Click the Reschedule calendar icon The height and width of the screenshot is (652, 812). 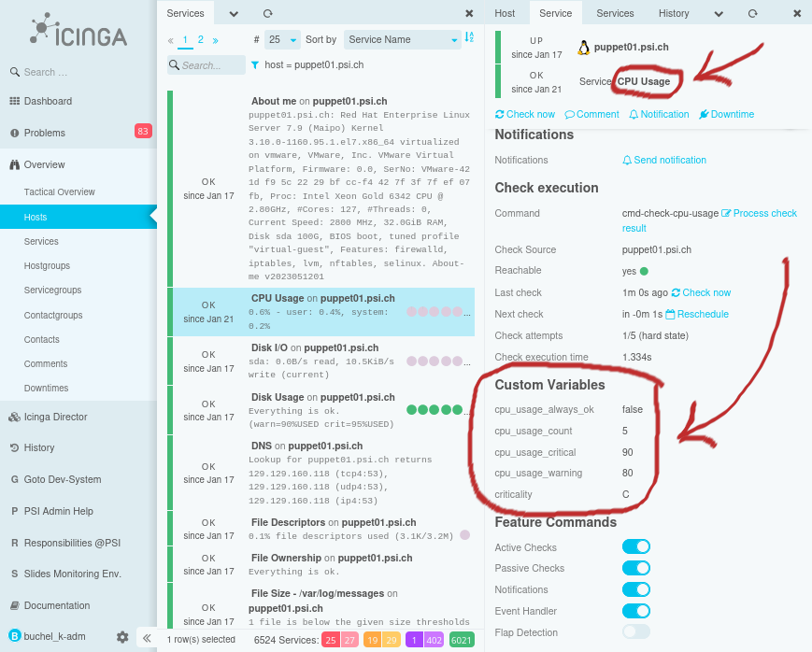click(670, 315)
